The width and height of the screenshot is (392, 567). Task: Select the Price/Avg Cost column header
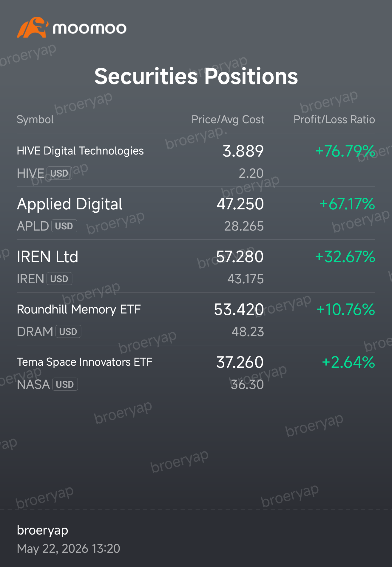click(228, 120)
